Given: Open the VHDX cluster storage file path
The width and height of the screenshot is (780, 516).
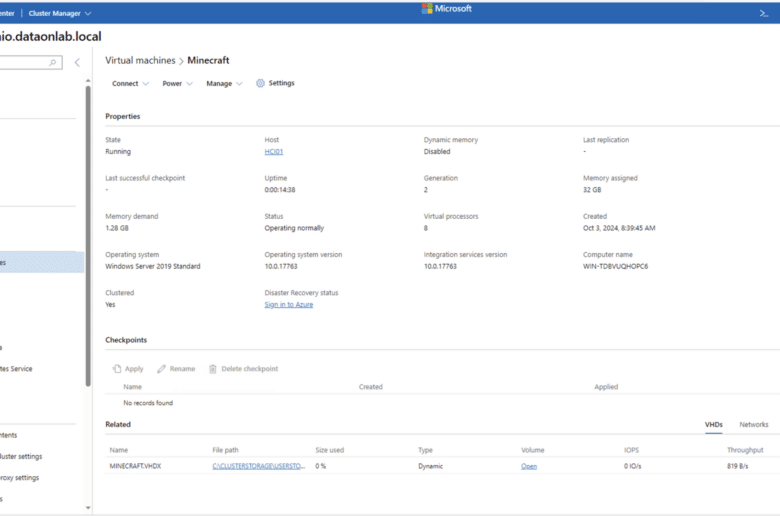Looking at the screenshot, I should [x=258, y=466].
